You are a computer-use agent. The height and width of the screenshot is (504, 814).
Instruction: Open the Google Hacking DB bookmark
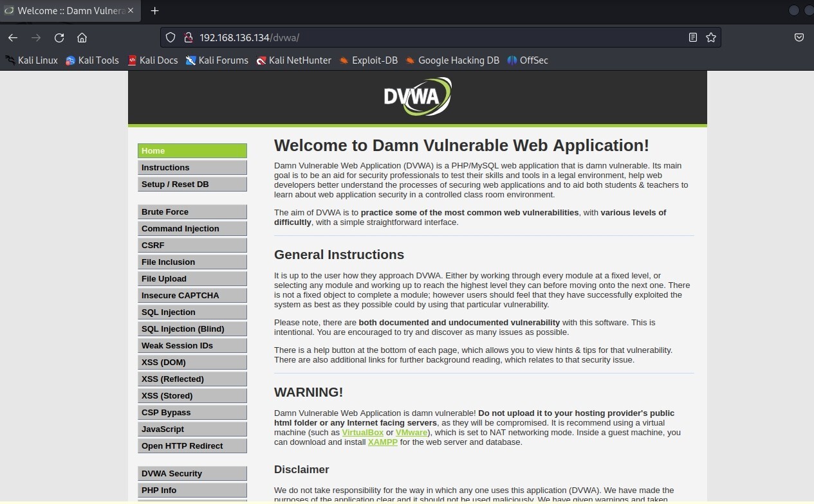452,60
